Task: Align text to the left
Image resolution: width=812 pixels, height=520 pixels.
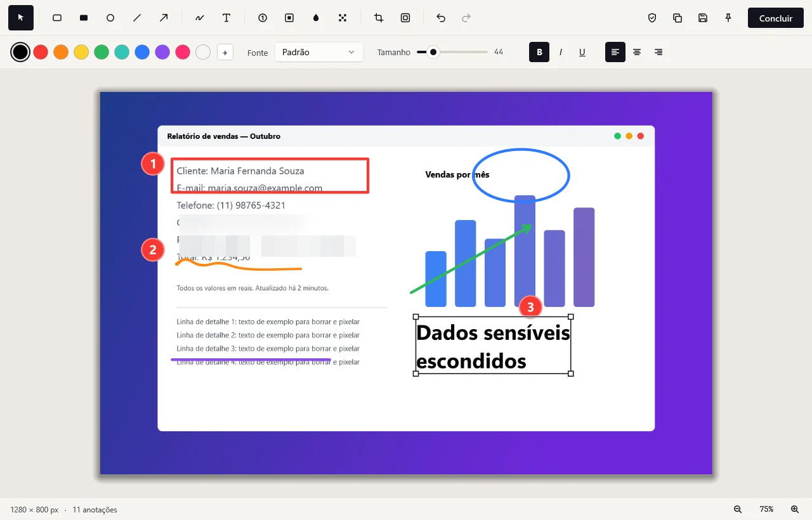Action: click(615, 52)
